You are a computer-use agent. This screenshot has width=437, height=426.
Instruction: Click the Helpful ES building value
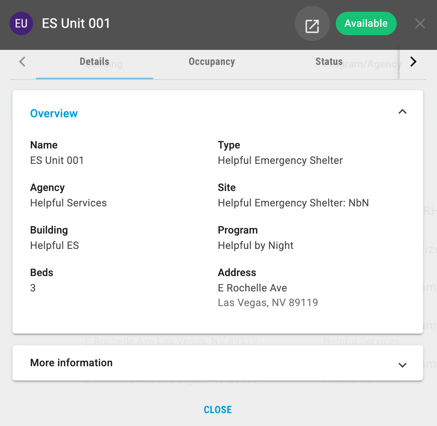click(x=55, y=246)
